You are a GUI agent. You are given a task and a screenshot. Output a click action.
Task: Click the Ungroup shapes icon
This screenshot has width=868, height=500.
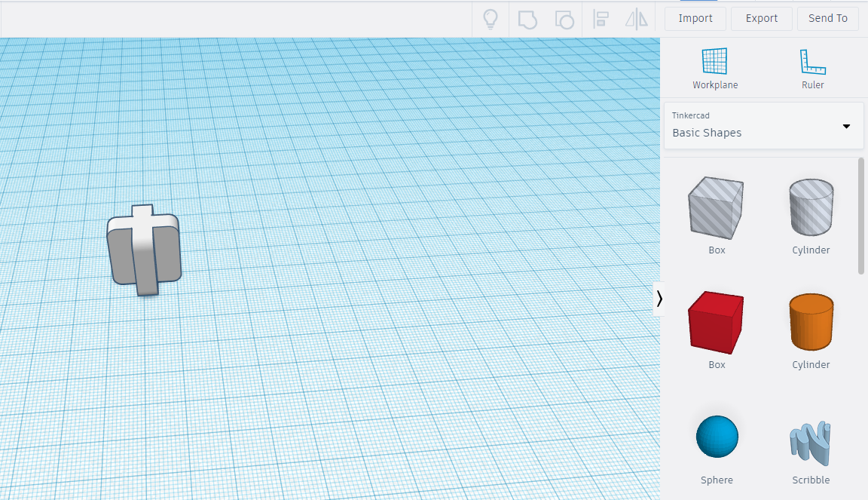(x=564, y=20)
